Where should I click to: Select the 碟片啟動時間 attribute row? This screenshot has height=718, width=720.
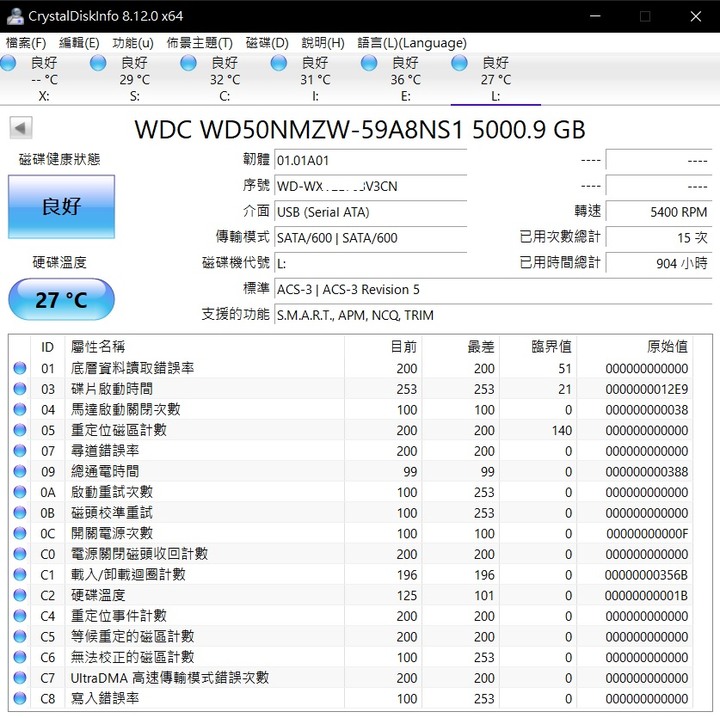353,389
